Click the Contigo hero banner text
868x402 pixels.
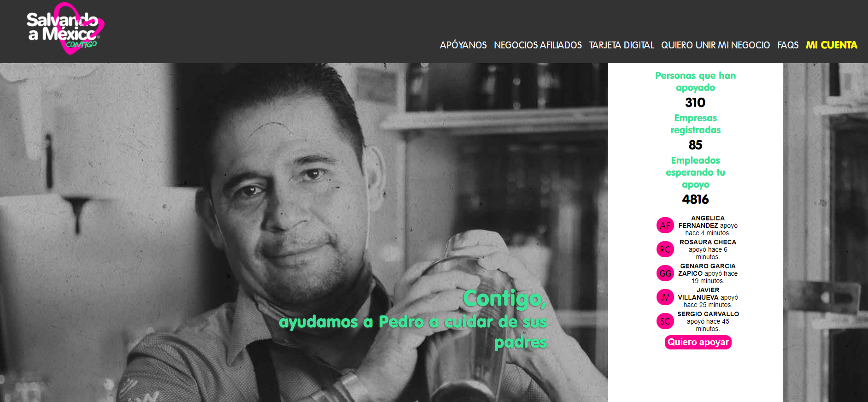tap(413, 320)
